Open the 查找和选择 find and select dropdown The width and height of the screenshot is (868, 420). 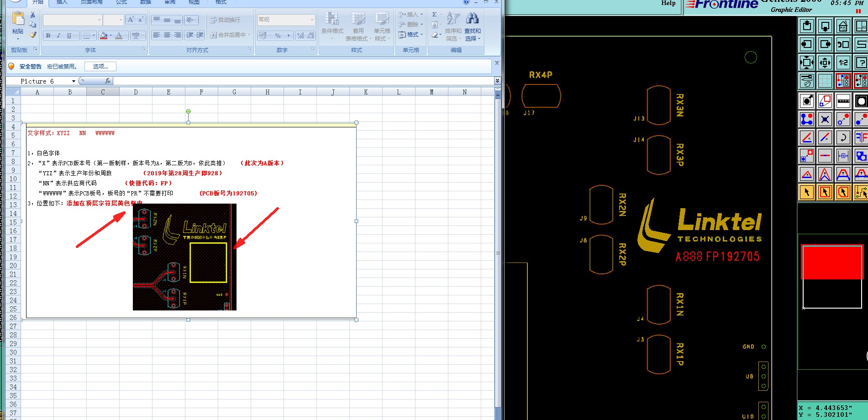(473, 26)
